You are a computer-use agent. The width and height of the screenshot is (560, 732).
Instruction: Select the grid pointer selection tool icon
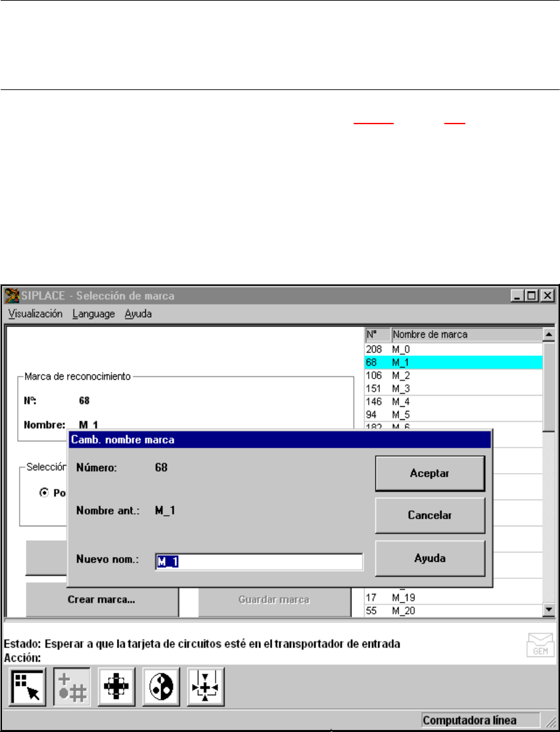(28, 686)
